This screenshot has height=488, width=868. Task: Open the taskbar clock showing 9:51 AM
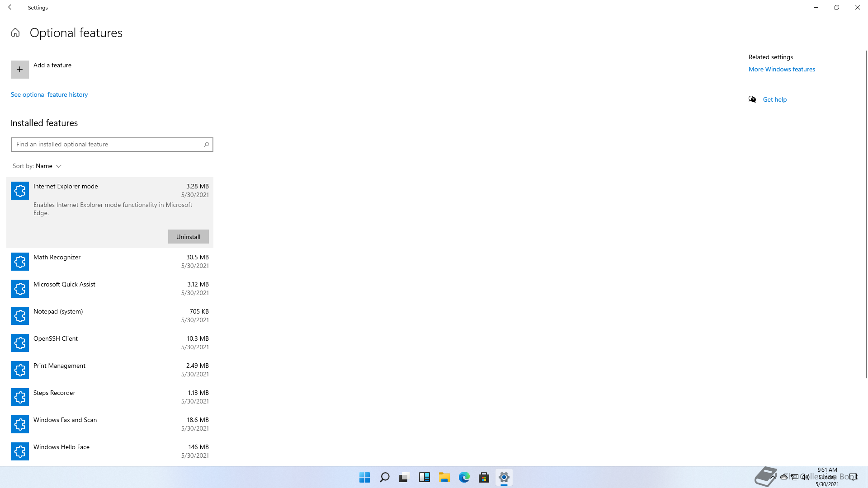click(x=827, y=477)
